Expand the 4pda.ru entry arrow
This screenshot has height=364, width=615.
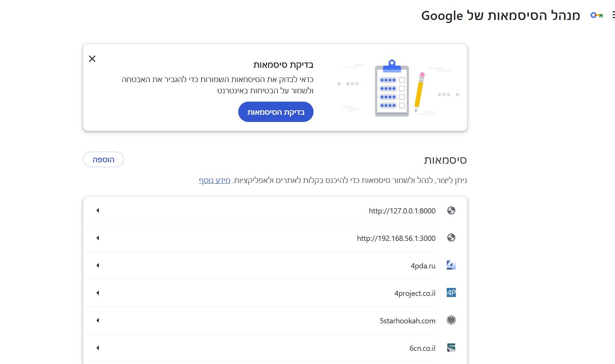click(x=98, y=265)
